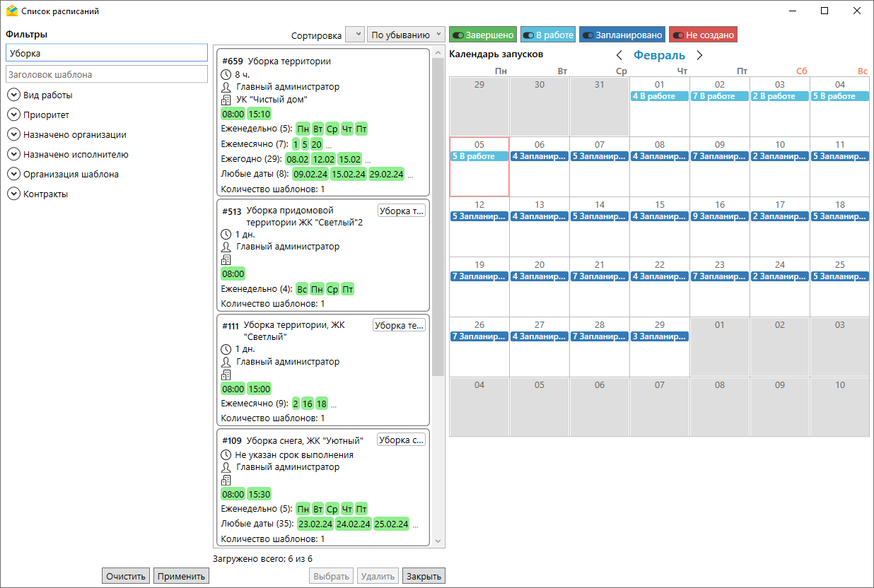Go to next month after Февраль

[699, 55]
